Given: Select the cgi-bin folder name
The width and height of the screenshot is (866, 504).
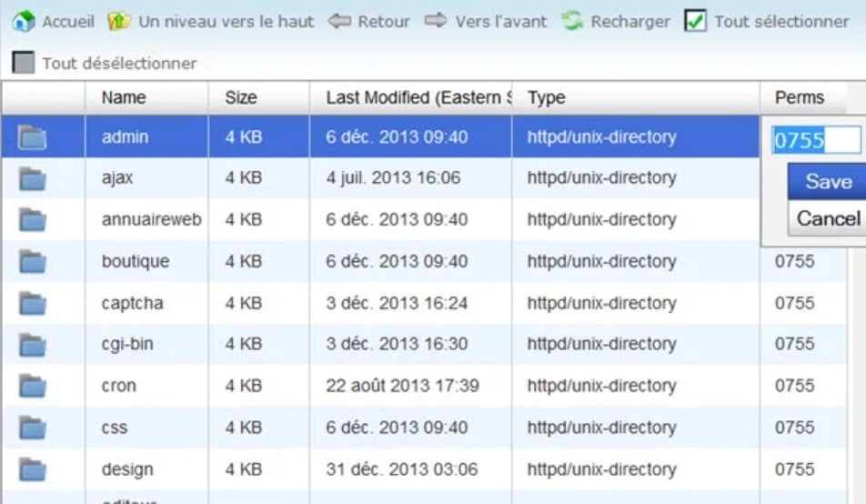Looking at the screenshot, I should [x=127, y=344].
